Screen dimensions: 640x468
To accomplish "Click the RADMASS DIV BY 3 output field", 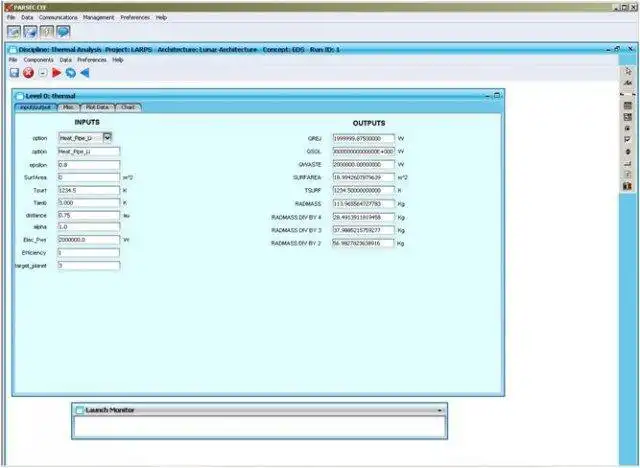I will click(x=364, y=231).
